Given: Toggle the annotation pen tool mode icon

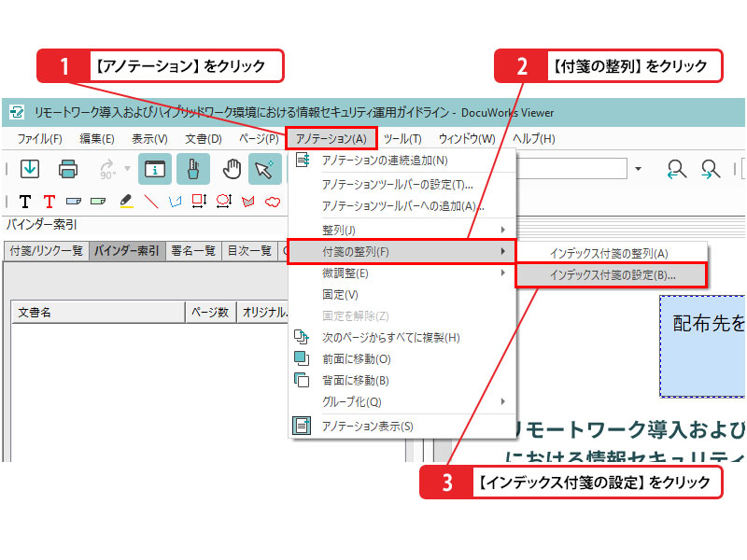Looking at the screenshot, I should 193,169.
